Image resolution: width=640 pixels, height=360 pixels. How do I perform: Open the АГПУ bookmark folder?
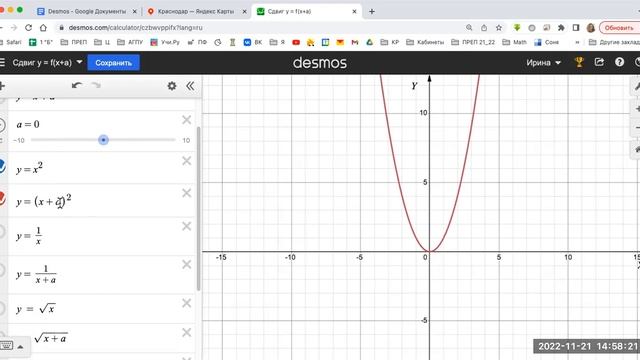tap(130, 42)
